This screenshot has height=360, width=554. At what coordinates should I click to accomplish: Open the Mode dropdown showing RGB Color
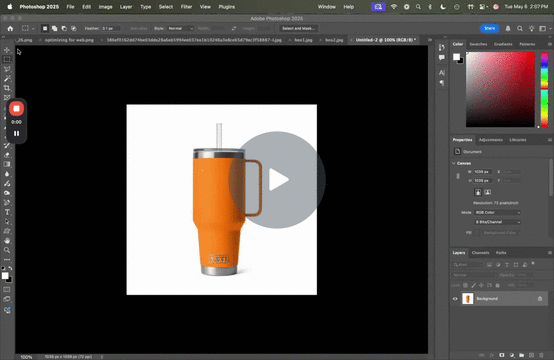tap(497, 212)
